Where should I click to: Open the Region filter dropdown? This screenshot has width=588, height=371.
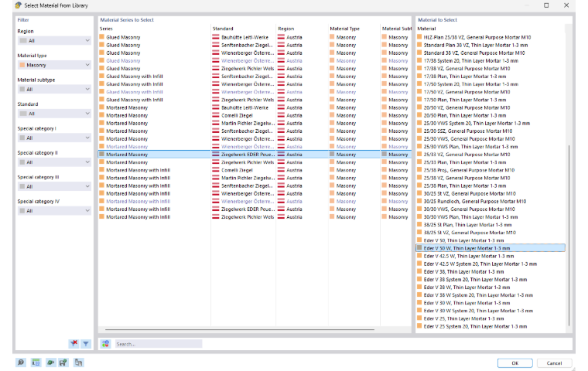pos(54,40)
